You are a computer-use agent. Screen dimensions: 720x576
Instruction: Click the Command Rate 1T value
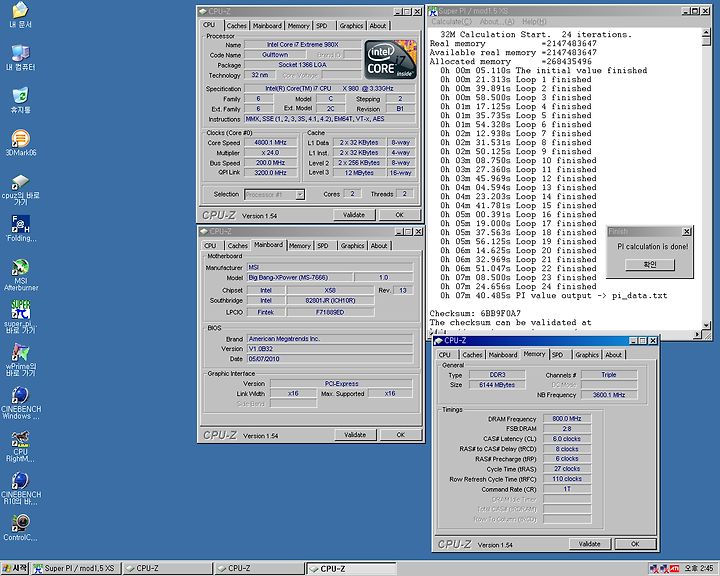567,489
